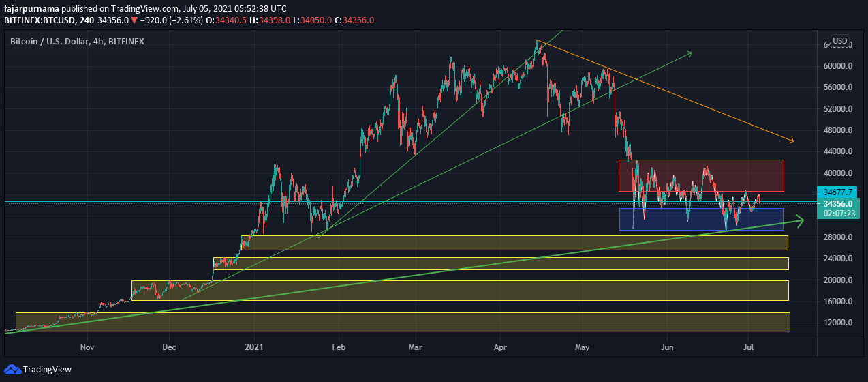Select the orange descending trendline arrow
The width and height of the screenshot is (868, 382).
pos(666,91)
